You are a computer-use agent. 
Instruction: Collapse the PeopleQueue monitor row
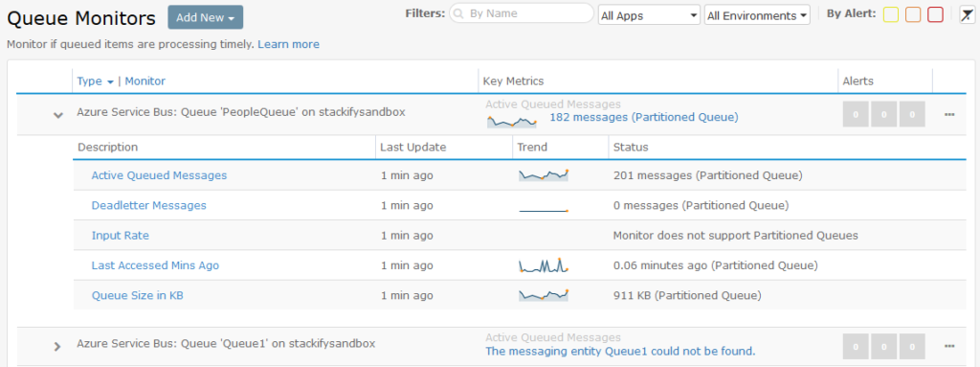pos(58,115)
